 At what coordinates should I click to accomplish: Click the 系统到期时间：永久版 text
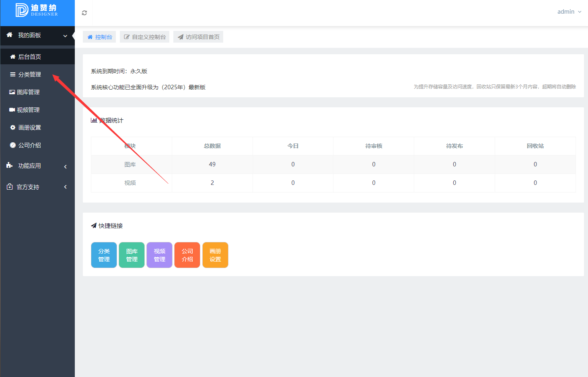[119, 71]
